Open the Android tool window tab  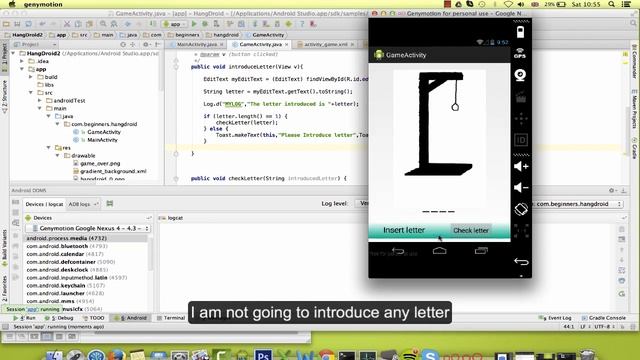point(131,318)
